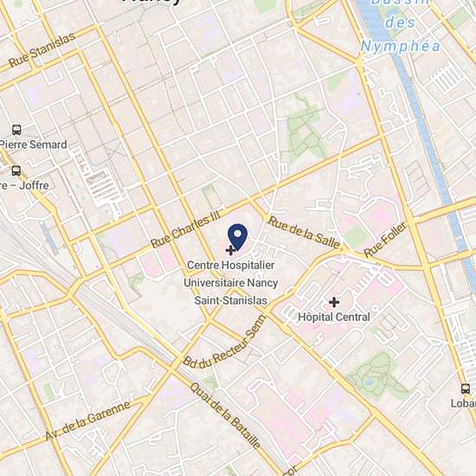Click the Bassin des Nymphéa water label
The width and height of the screenshot is (476, 476).
tap(400, 26)
